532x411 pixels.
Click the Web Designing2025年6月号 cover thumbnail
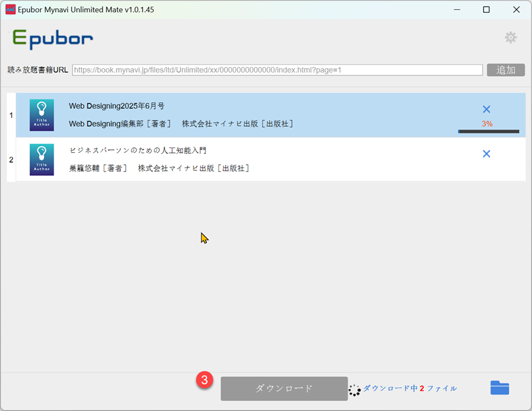pyautogui.click(x=42, y=115)
